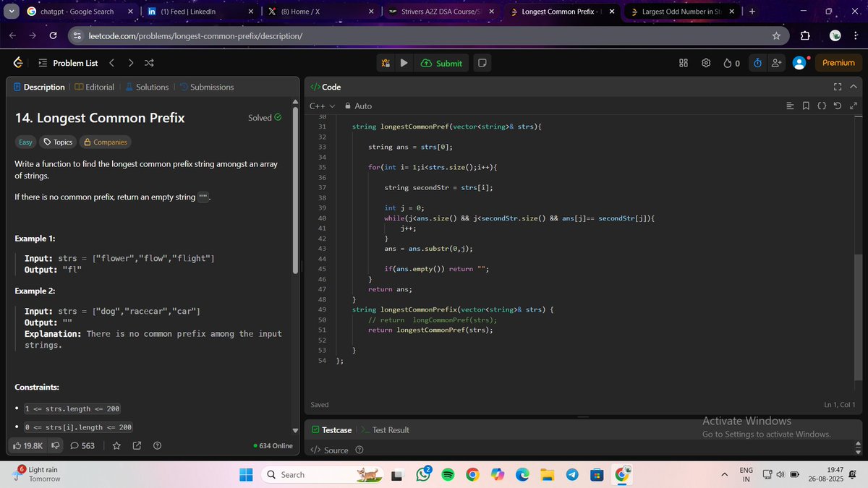Switch to the Submissions tab
The height and width of the screenshot is (488, 868).
tap(207, 87)
